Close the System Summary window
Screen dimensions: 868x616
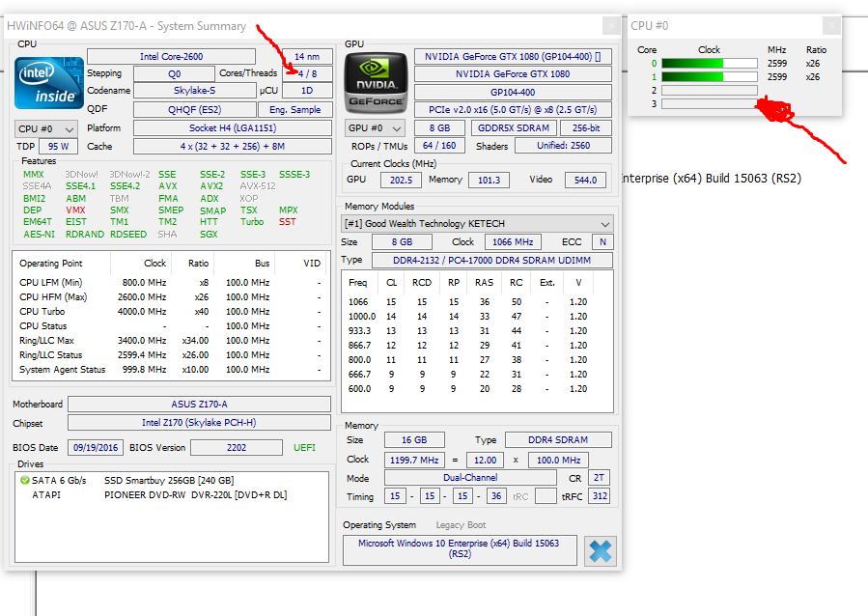611,25
